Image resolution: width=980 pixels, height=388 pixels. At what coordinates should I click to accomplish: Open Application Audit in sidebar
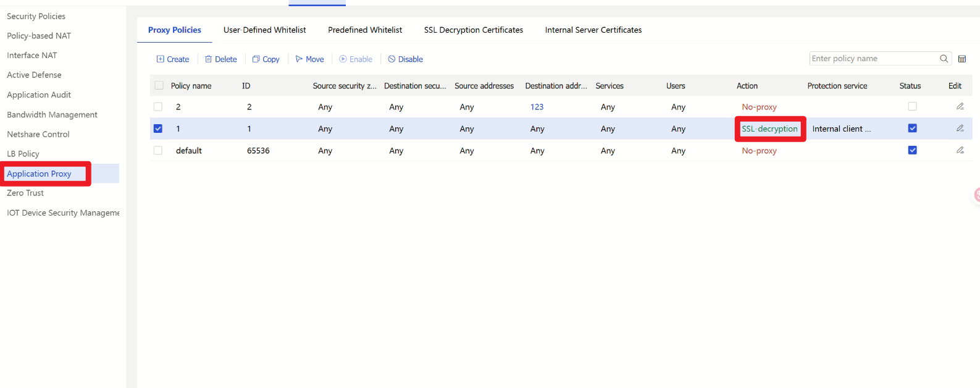39,95
